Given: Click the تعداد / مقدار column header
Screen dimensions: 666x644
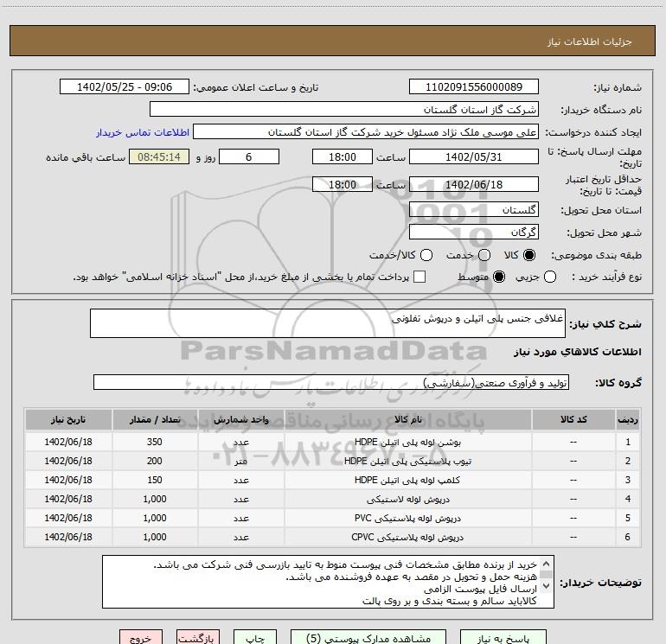Looking at the screenshot, I should (x=155, y=419).
